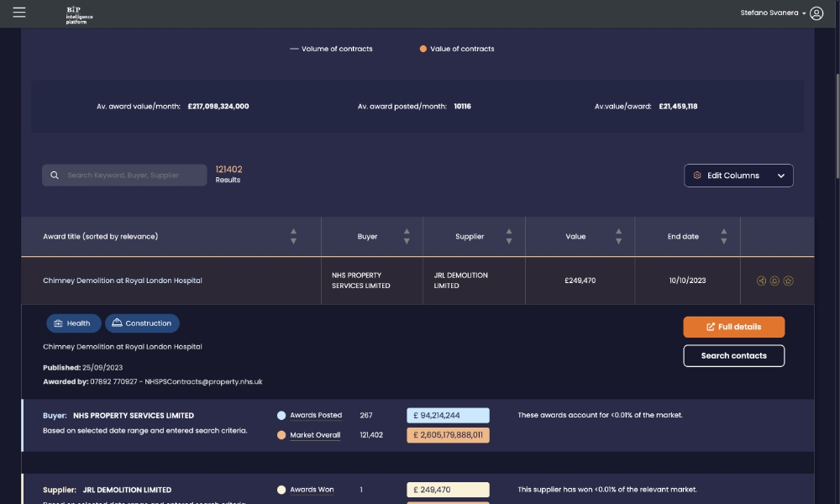Click the £217,098,324,000 average award value
Viewport: 840px width, 504px height.
[218, 106]
